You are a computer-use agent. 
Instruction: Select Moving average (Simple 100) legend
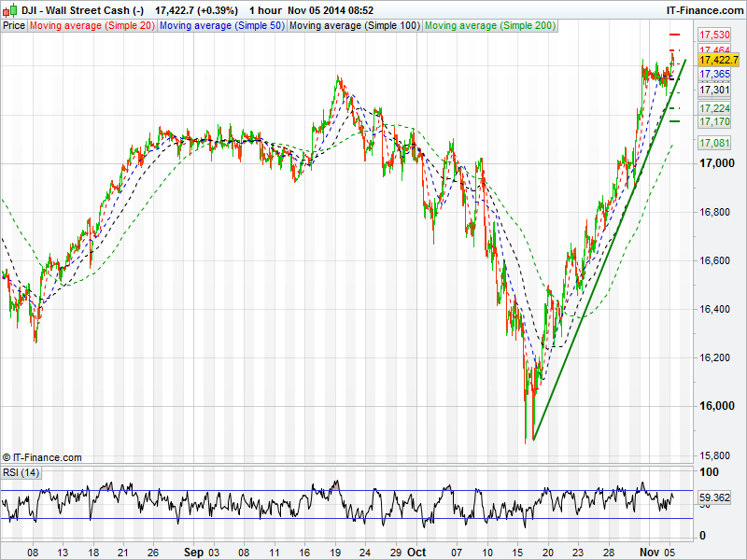click(355, 26)
